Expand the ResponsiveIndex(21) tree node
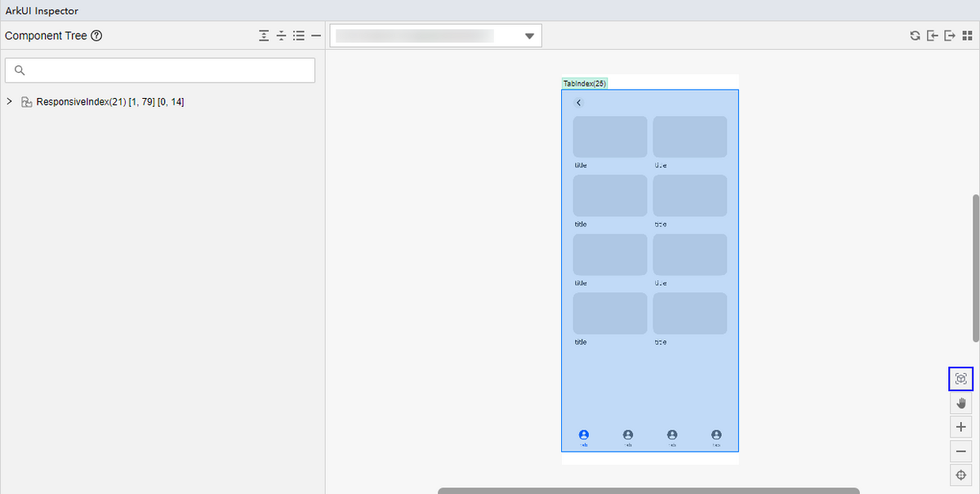The width and height of the screenshot is (980, 494). [x=9, y=102]
